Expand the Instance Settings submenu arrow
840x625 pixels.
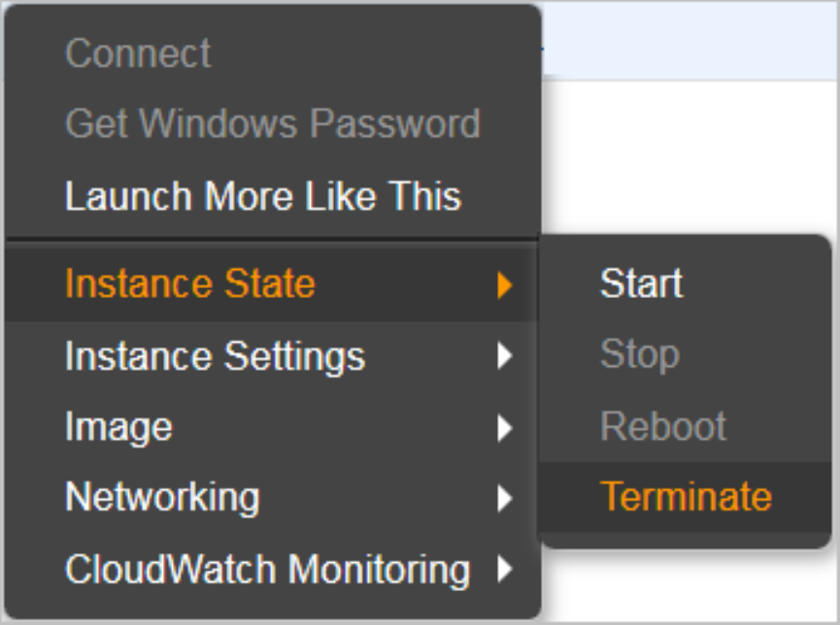coord(503,357)
